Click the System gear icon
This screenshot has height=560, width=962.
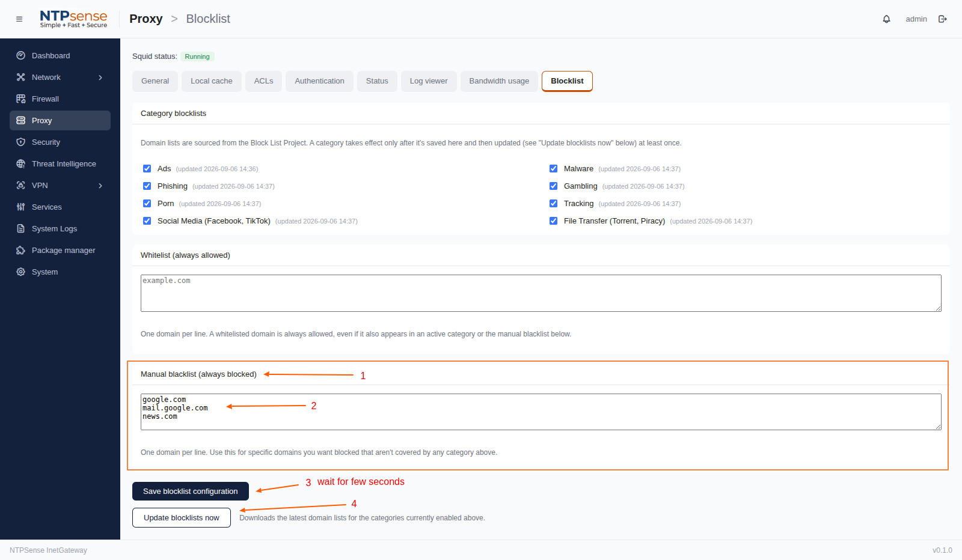tap(20, 272)
